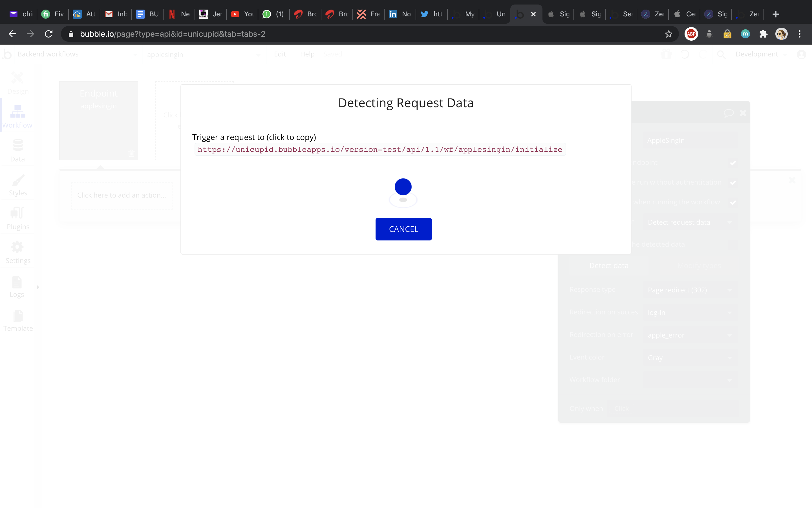This screenshot has width=812, height=508.
Task: Close the endpoint property panel
Action: pos(743,113)
